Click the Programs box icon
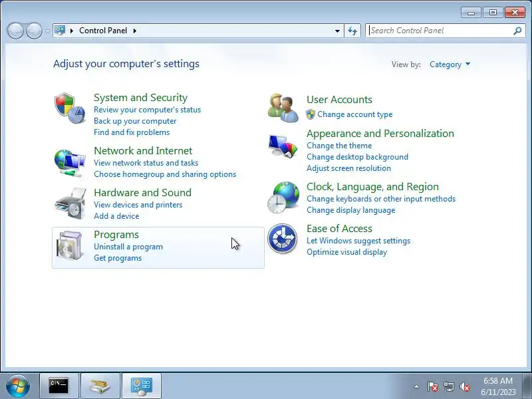 tap(70, 245)
